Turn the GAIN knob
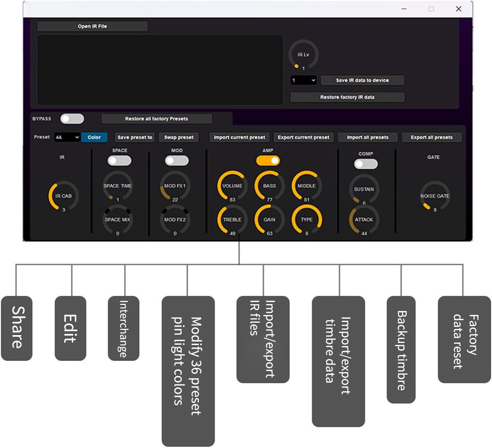This screenshot has height=448, width=492. tap(270, 220)
